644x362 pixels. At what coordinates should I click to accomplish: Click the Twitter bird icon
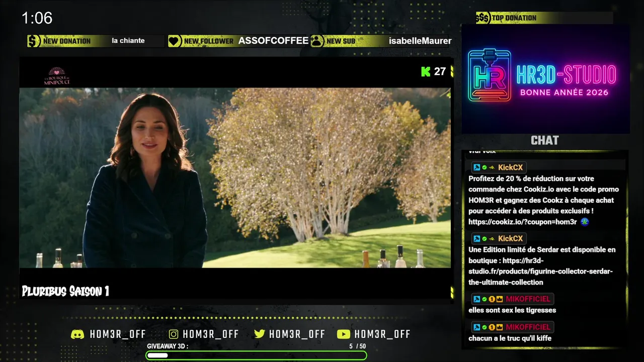click(x=260, y=334)
